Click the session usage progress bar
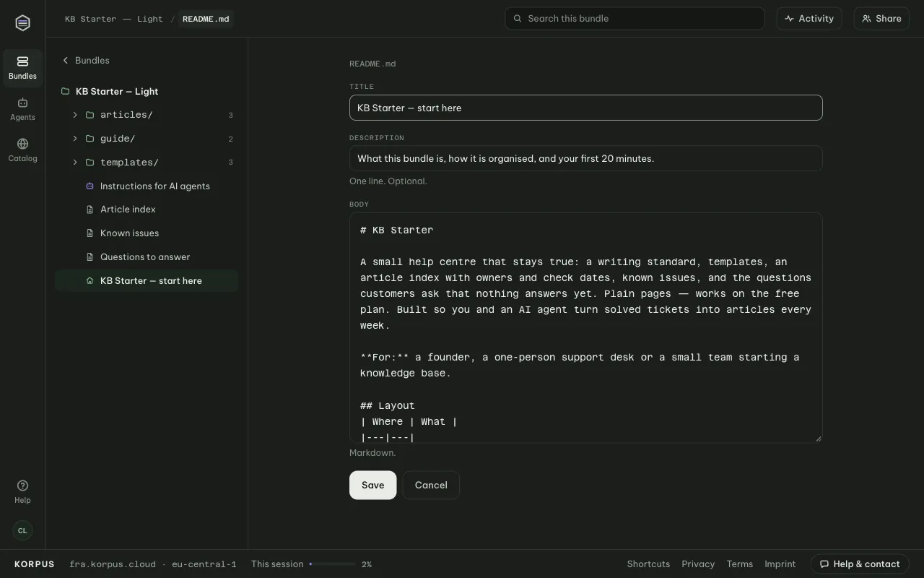924x578 pixels. (332, 564)
